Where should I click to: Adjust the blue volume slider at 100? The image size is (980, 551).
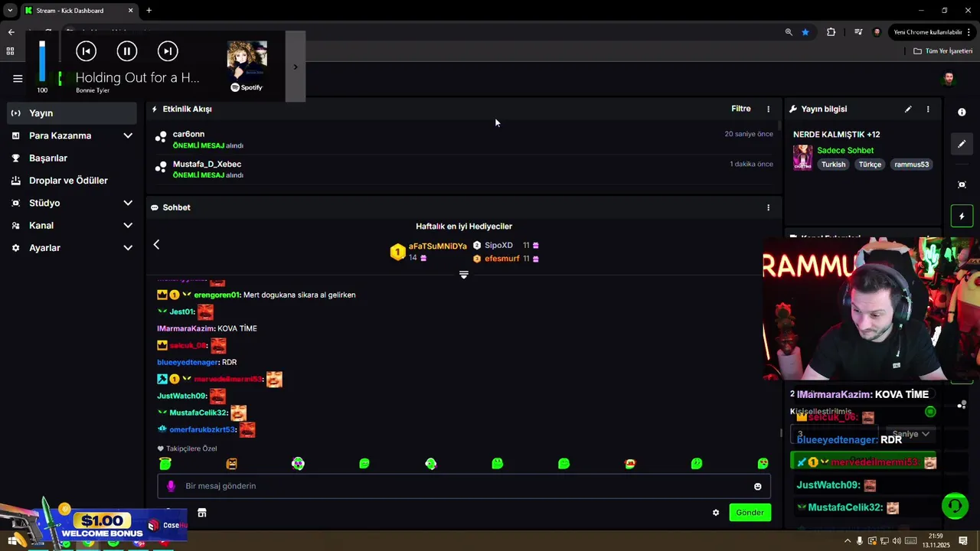pyautogui.click(x=42, y=62)
